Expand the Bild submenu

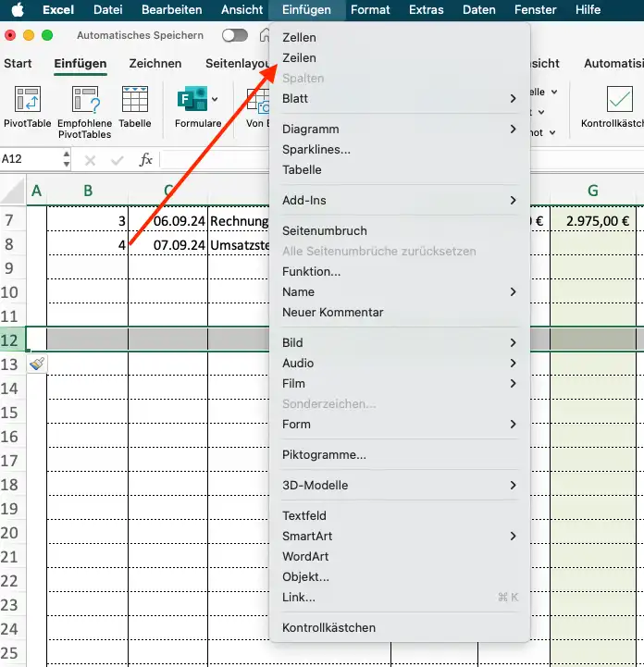pyautogui.click(x=513, y=342)
